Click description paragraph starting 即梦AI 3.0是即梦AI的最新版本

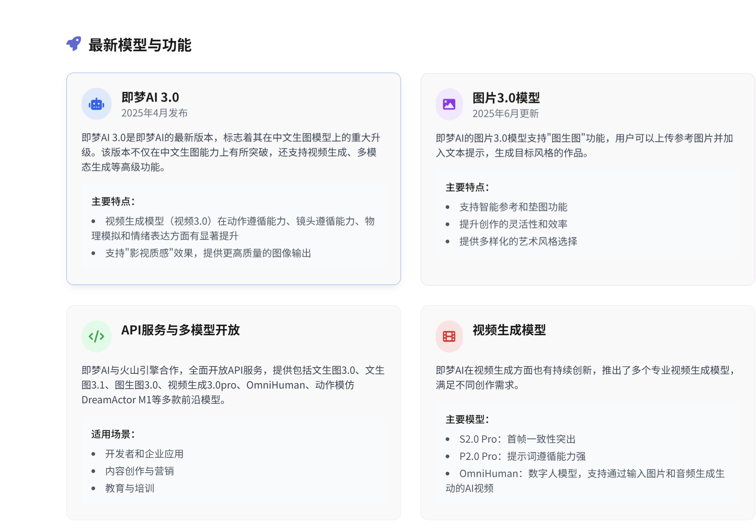click(x=231, y=152)
